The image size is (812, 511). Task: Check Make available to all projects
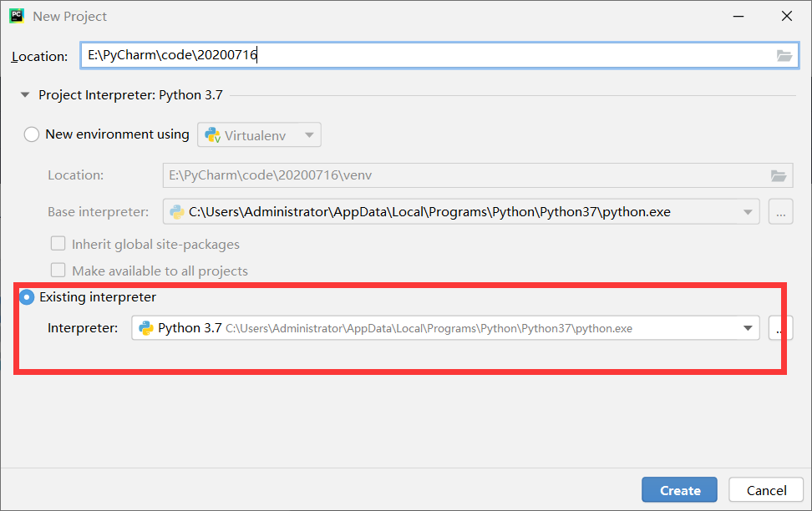tap(58, 271)
